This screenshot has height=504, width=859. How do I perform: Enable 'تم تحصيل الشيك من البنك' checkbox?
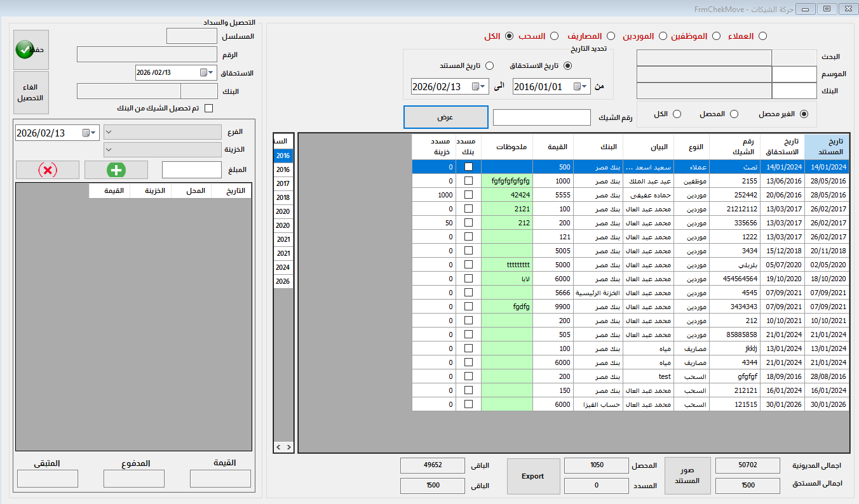pos(208,108)
